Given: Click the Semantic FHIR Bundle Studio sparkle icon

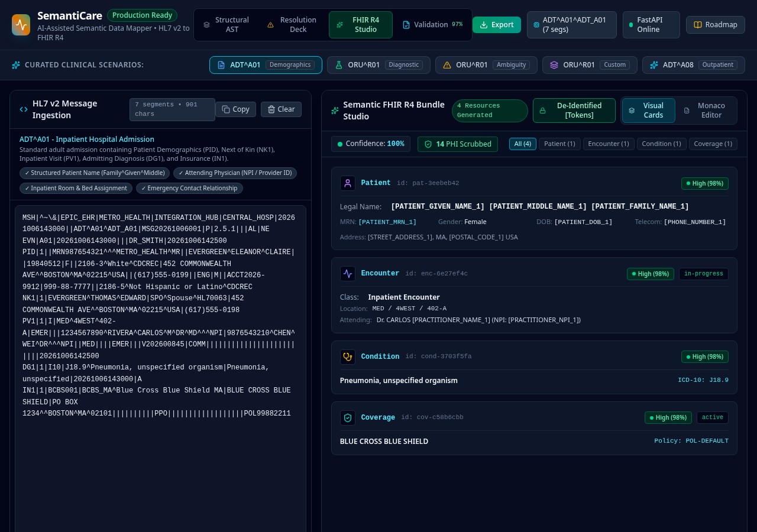Looking at the screenshot, I should coord(335,111).
